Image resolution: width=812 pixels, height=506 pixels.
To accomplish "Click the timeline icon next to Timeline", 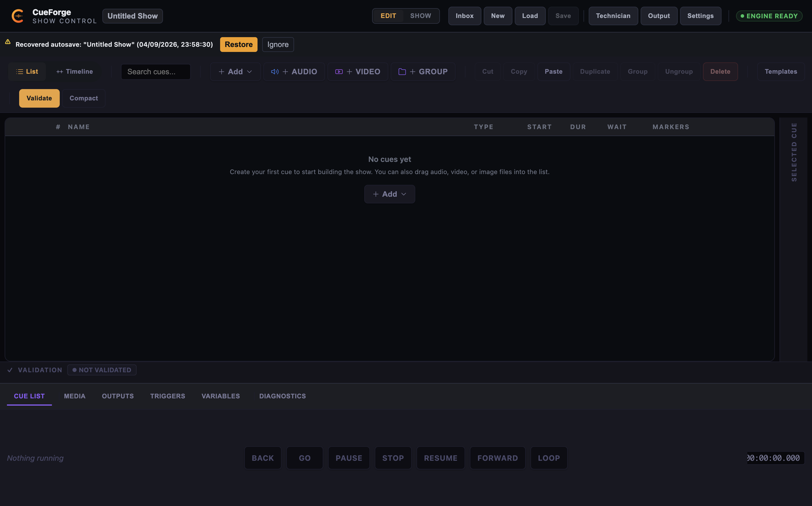I will 59,72.
